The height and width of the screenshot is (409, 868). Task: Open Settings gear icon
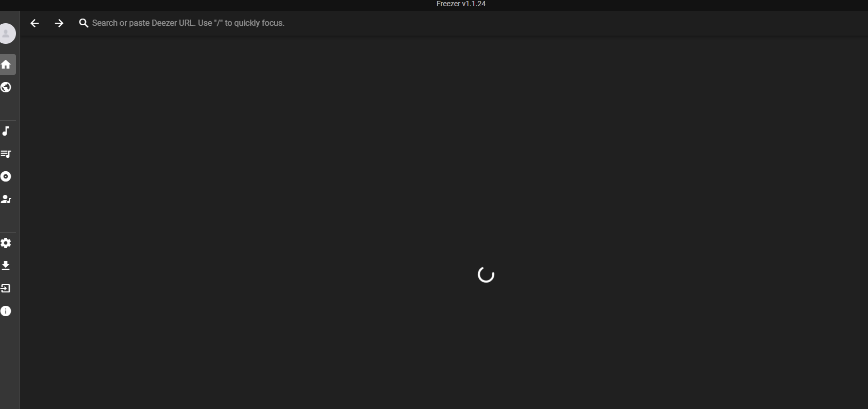[x=6, y=243]
